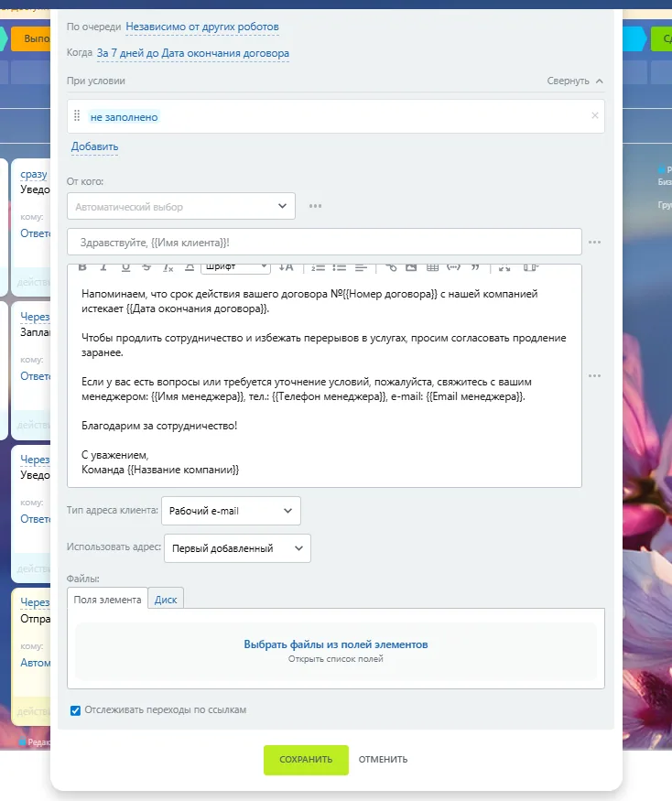The width and height of the screenshot is (672, 801).
Task: Toggle Отслеживать переходы по ссылкам checkbox
Action: (x=76, y=710)
